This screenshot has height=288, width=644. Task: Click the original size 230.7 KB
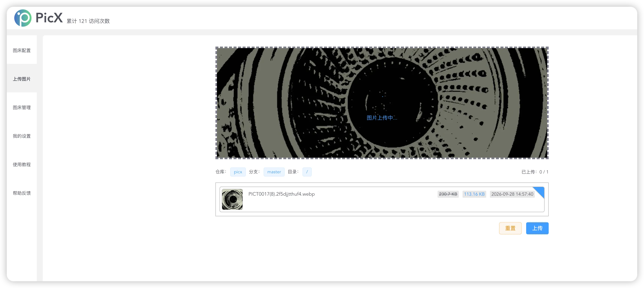[x=448, y=194]
